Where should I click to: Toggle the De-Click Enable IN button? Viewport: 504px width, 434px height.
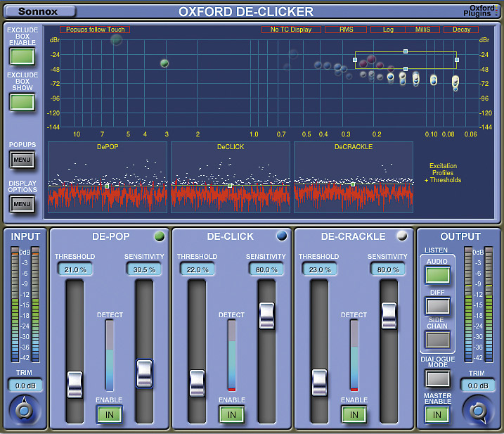232,415
